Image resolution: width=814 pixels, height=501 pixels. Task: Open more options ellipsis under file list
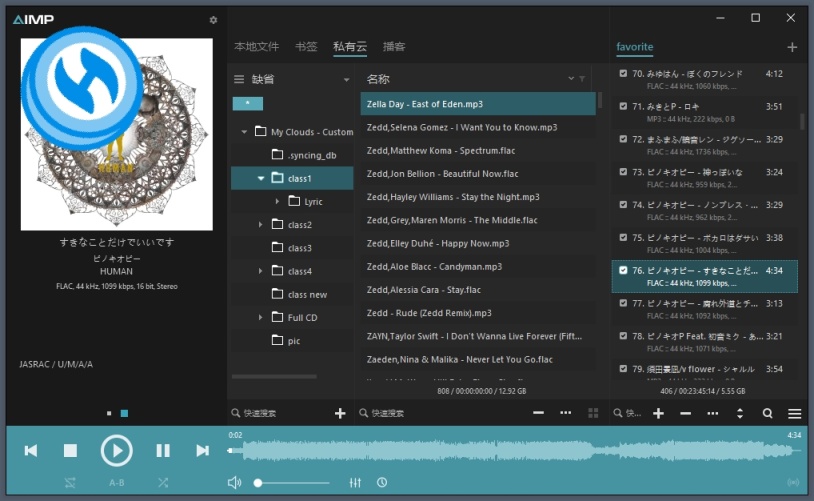pyautogui.click(x=566, y=413)
